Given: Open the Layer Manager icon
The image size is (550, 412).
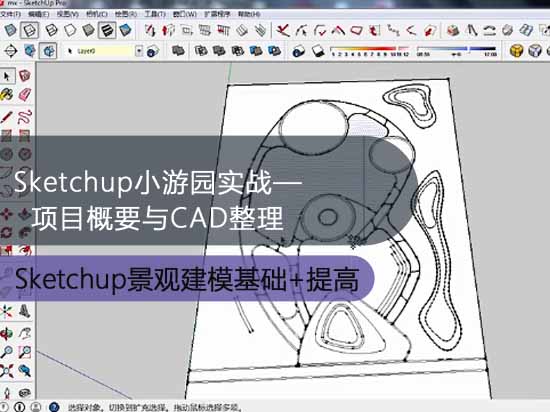Looking at the screenshot, I should (x=152, y=51).
